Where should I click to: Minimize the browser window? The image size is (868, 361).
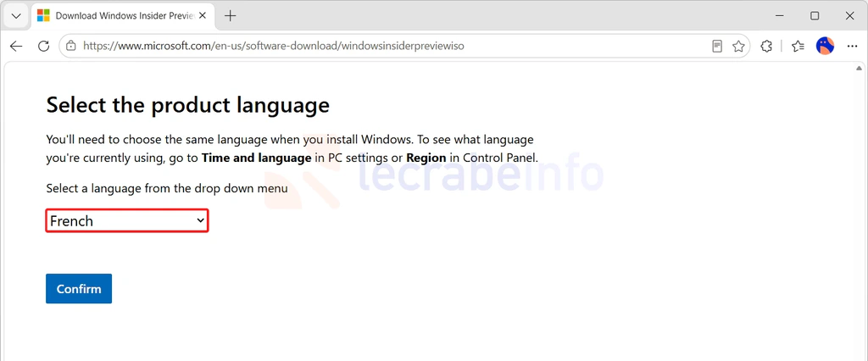pyautogui.click(x=780, y=15)
